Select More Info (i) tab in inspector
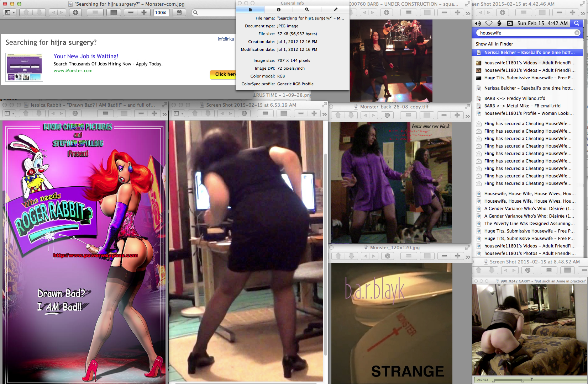The image size is (588, 384). click(279, 10)
